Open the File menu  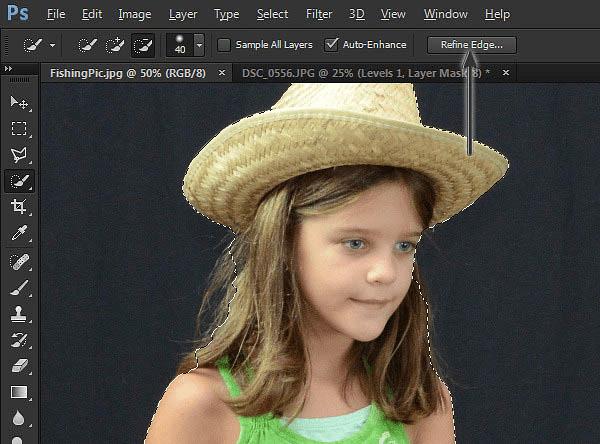tap(56, 14)
